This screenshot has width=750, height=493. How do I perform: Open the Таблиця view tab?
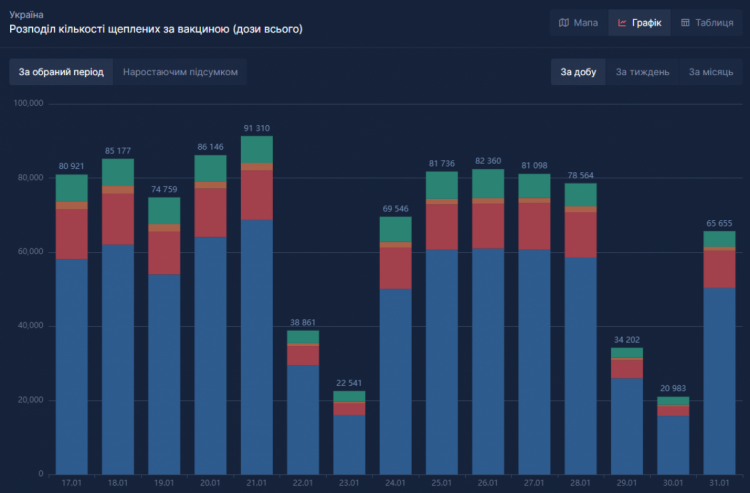coord(706,22)
